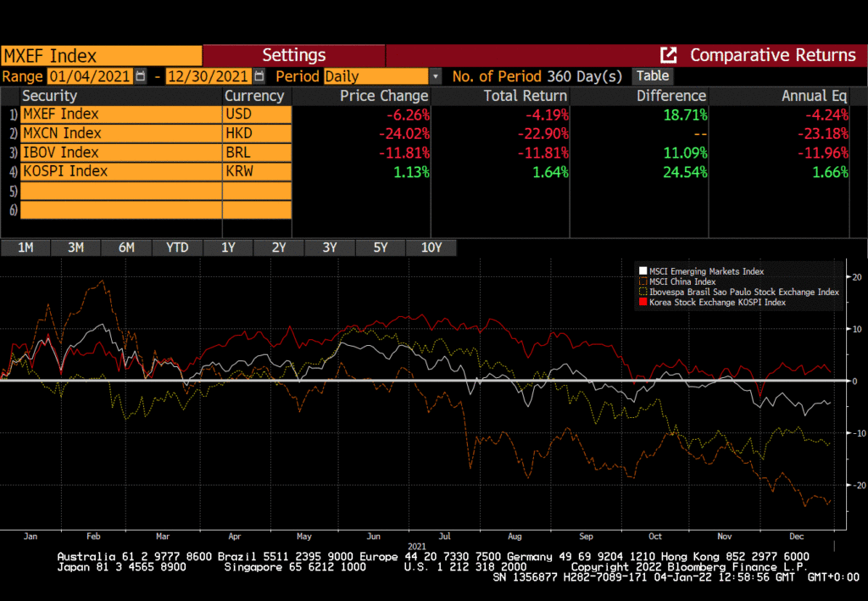Click MXCN Index security row field
Screen dimensions: 868x601
click(121, 133)
